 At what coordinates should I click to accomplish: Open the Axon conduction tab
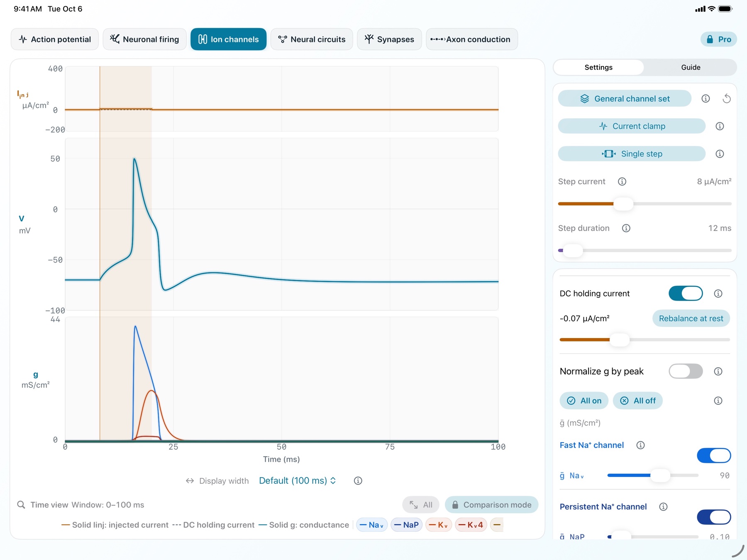[471, 39]
